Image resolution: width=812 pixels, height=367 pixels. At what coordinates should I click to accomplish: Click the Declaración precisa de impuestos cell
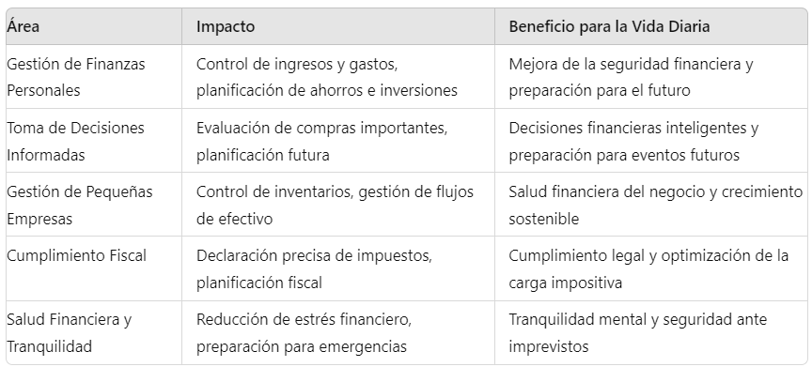(338, 268)
